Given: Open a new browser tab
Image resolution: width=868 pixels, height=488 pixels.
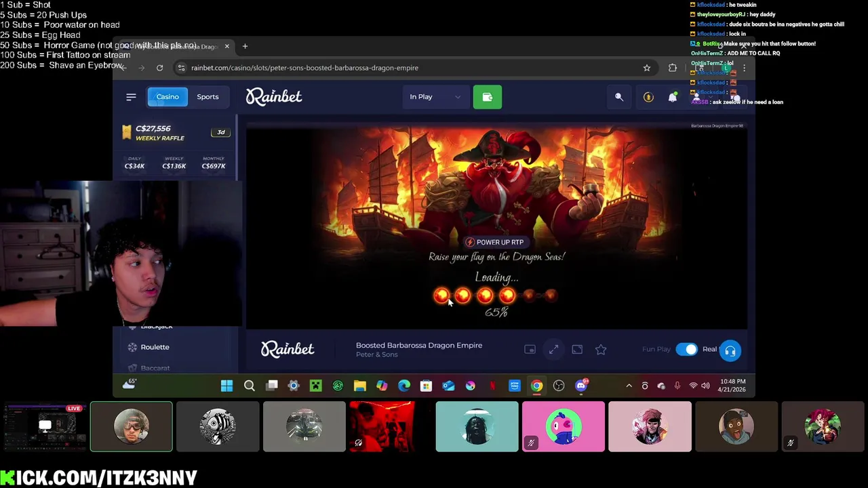Looking at the screenshot, I should pyautogui.click(x=245, y=46).
